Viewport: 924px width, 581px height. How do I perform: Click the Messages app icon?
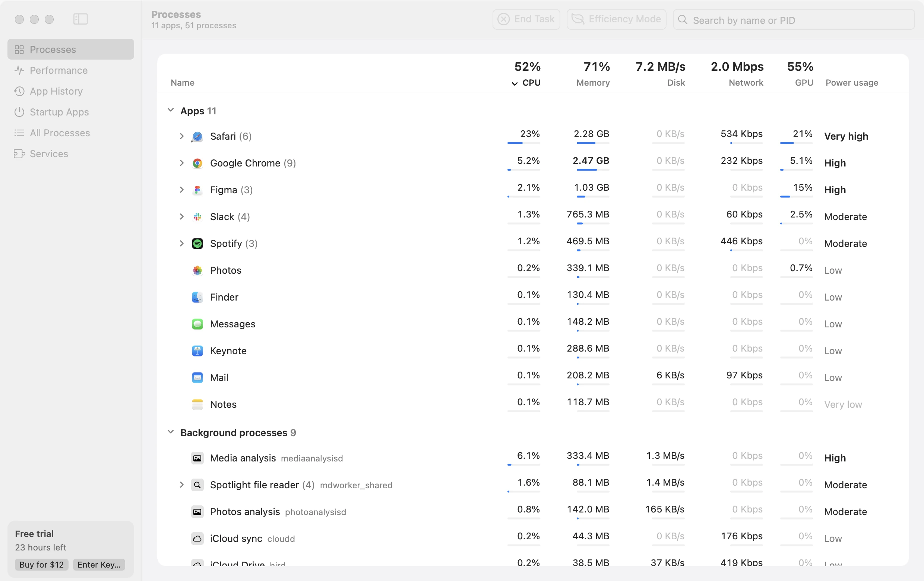point(197,324)
